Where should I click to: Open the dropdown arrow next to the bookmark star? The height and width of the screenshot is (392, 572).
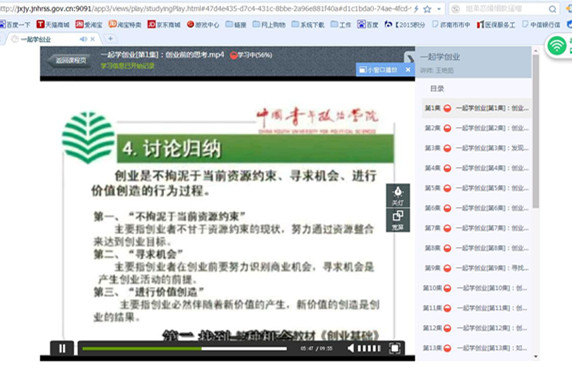[x=439, y=9]
